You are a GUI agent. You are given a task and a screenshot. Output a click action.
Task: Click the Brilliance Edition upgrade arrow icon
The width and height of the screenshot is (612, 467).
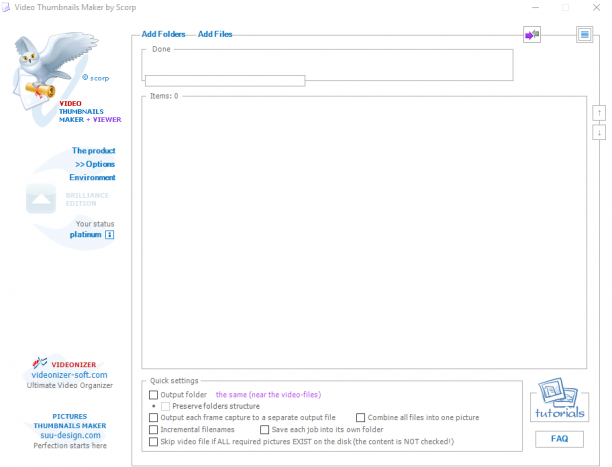[x=41, y=199]
